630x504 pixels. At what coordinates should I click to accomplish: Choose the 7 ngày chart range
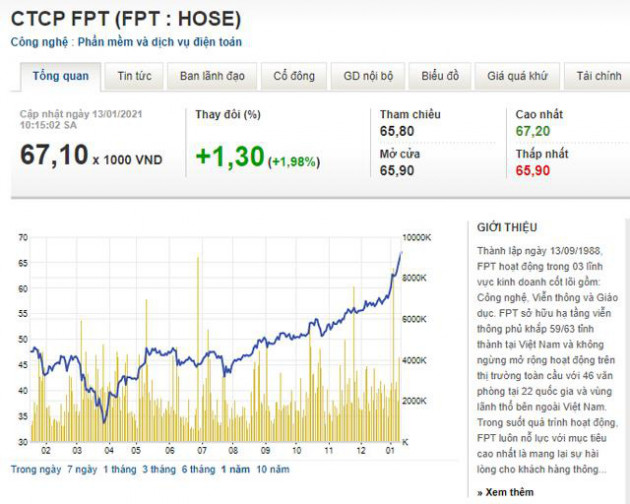tap(84, 469)
